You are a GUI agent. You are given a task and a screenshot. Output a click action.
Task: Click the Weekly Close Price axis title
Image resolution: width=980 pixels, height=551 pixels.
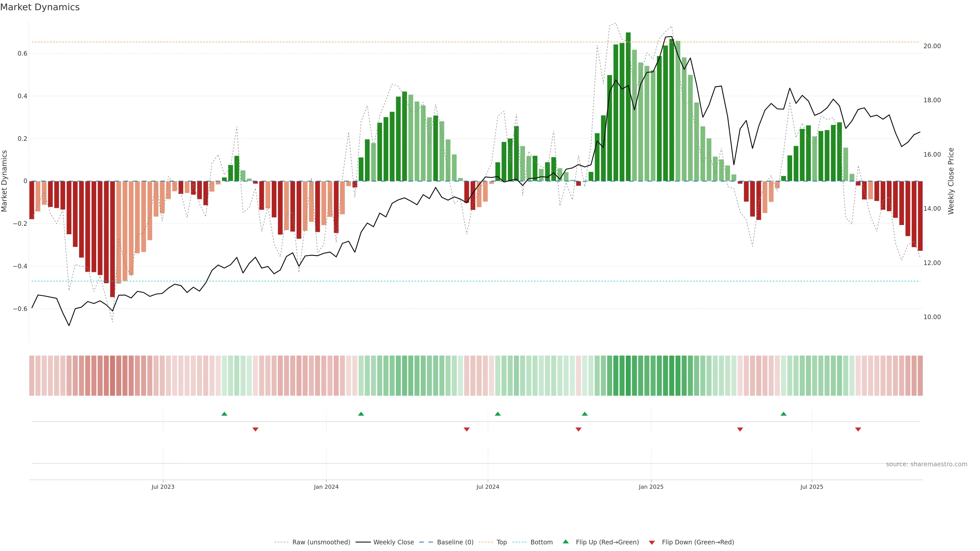click(x=951, y=181)
